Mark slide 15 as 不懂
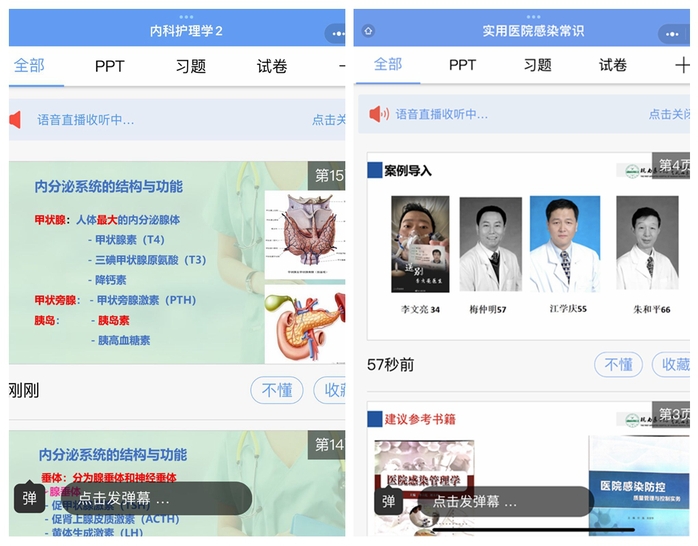698x546 pixels. (277, 390)
